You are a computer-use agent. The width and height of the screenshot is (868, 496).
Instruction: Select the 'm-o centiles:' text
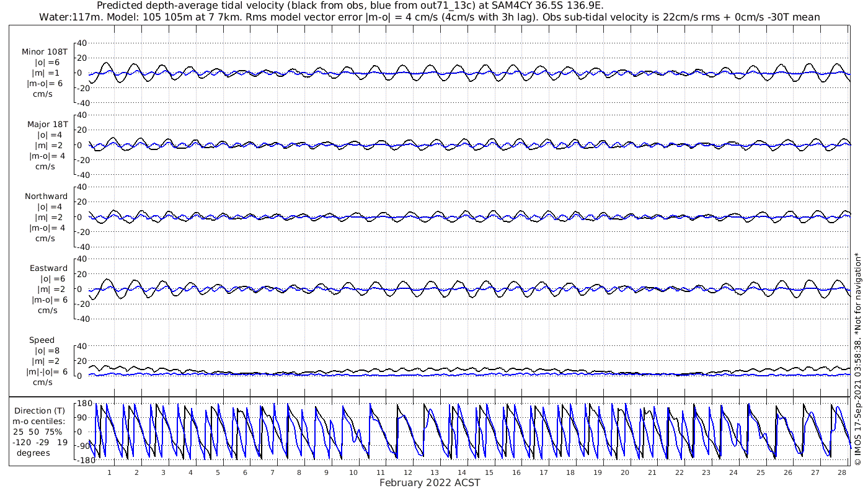pos(39,422)
